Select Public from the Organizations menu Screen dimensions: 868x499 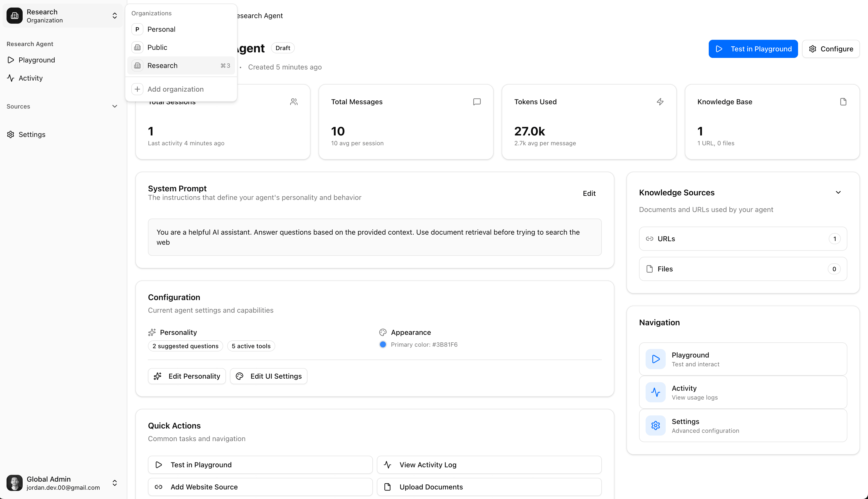click(157, 47)
